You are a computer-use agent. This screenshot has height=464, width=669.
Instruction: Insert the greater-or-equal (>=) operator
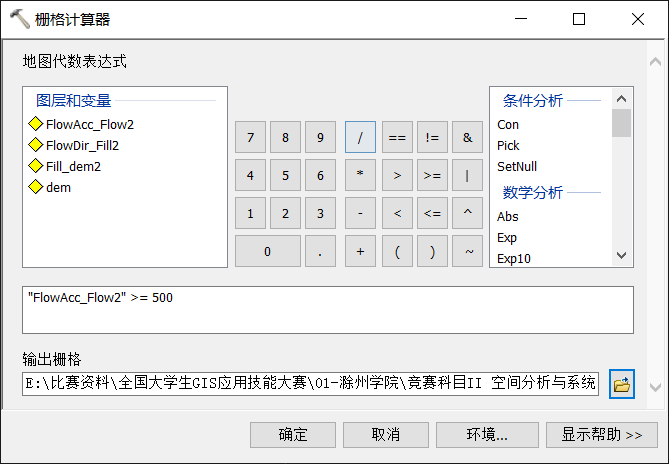click(432, 175)
